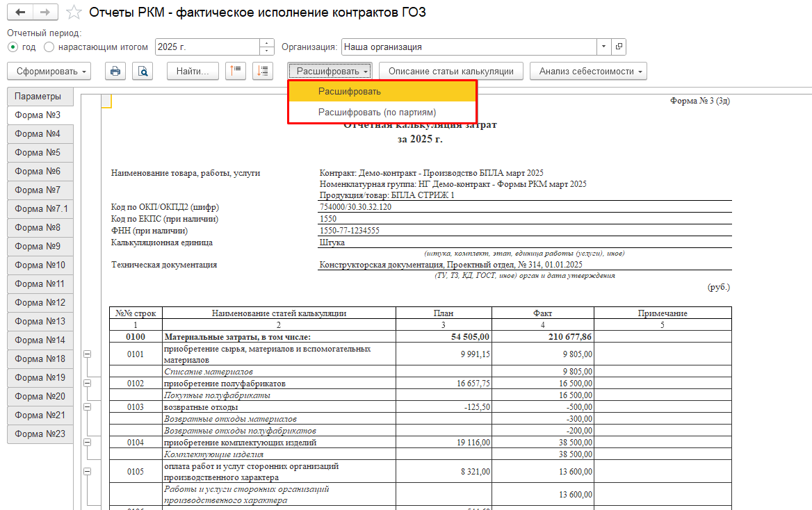Print the report with the printer icon
Viewport: 812px width, 510px height.
point(115,72)
